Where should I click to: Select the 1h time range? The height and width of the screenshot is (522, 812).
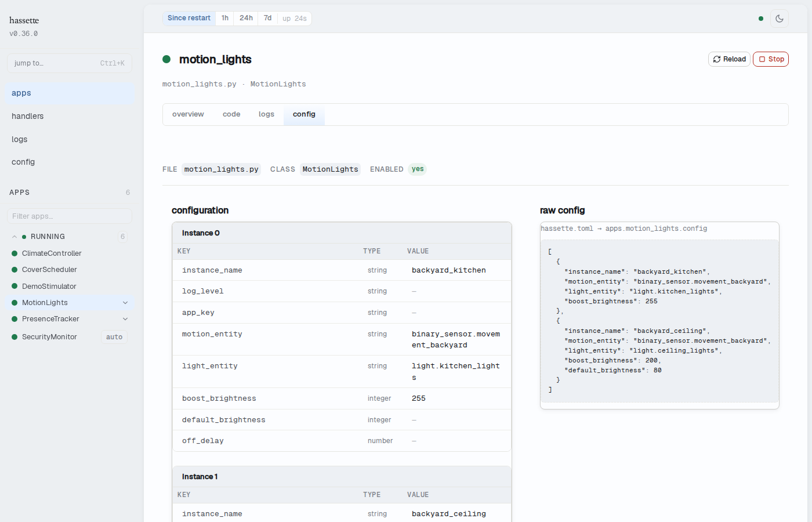(x=225, y=18)
